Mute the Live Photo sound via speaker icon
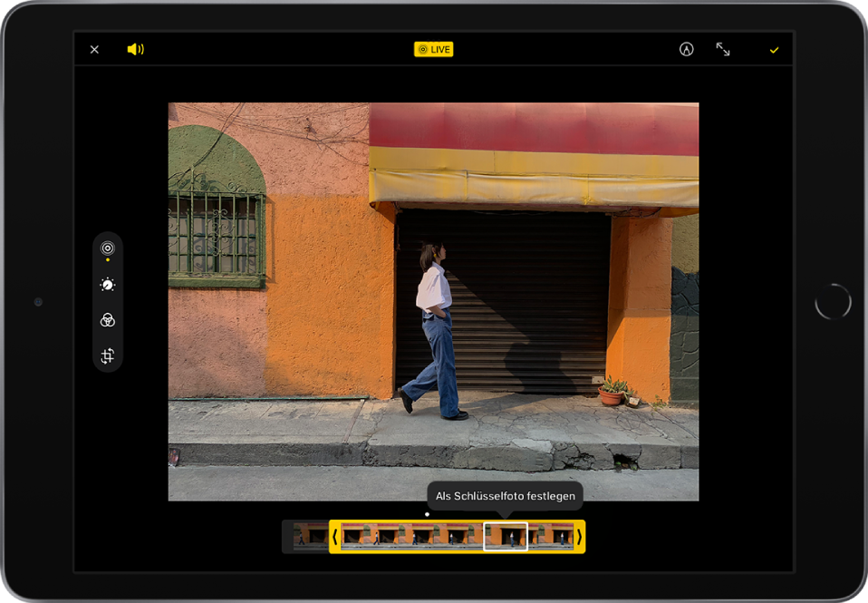The image size is (868, 603). point(135,50)
